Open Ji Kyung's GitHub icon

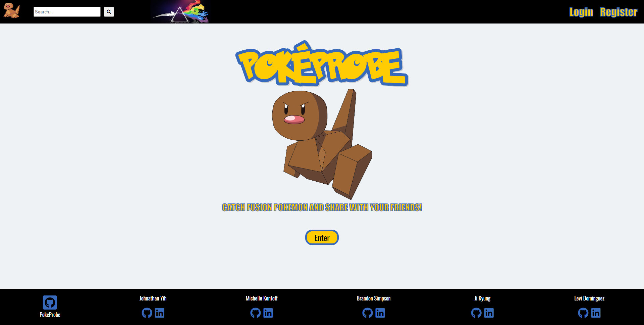click(476, 313)
